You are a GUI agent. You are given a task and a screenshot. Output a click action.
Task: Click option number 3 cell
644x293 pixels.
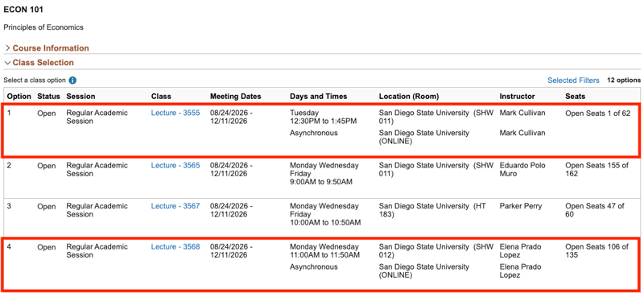point(10,206)
